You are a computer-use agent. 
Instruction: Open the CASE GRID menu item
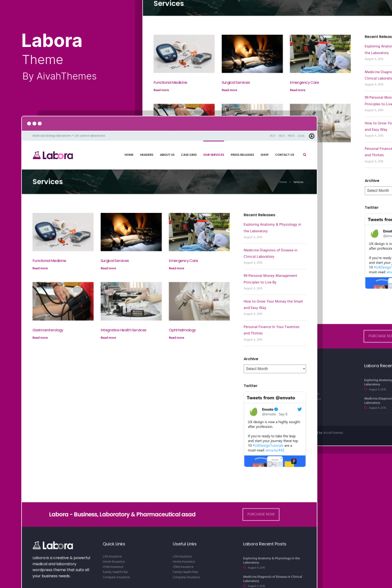(x=189, y=155)
